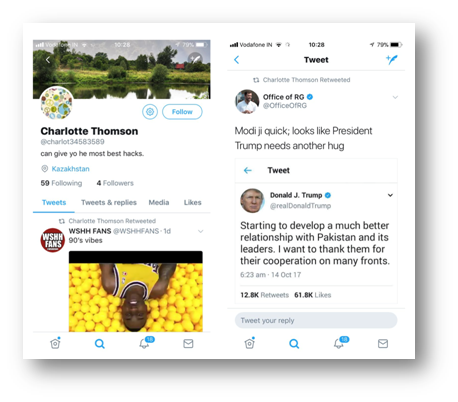Viewport: 458px width, 402px height.
Task: Open profile settings gear icon
Action: pos(150,112)
